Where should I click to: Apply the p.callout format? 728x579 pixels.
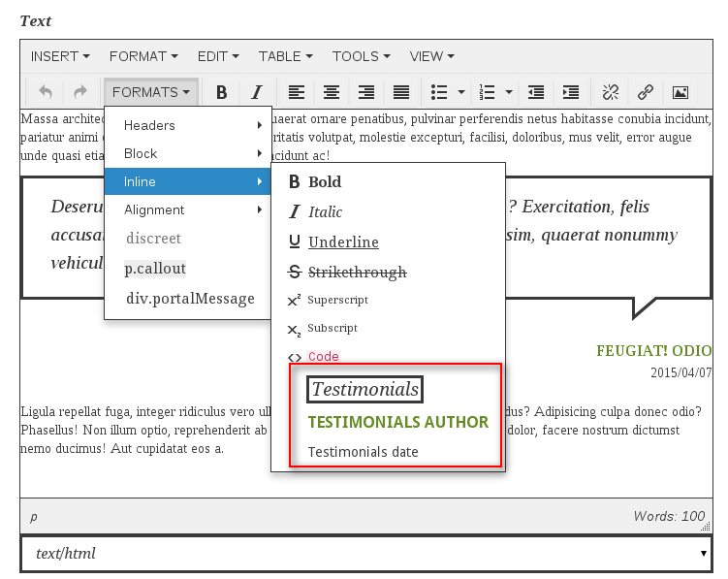187,268
